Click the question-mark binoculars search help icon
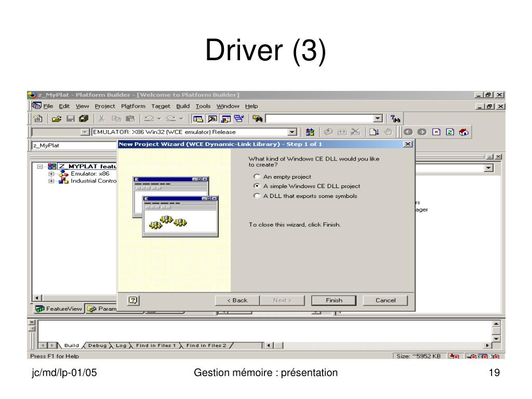 tap(395, 118)
